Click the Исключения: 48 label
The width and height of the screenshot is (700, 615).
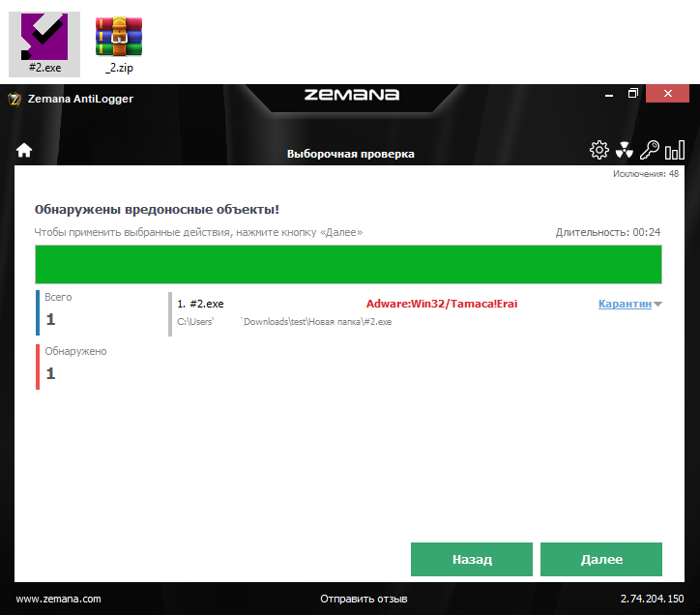click(646, 174)
